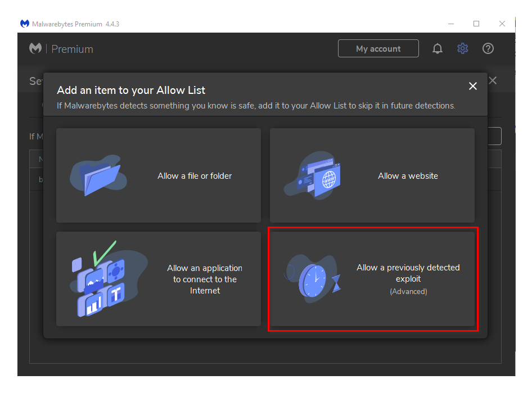Open the notifications bell
Image resolution: width=532 pixels, height=393 pixels.
pyautogui.click(x=438, y=48)
